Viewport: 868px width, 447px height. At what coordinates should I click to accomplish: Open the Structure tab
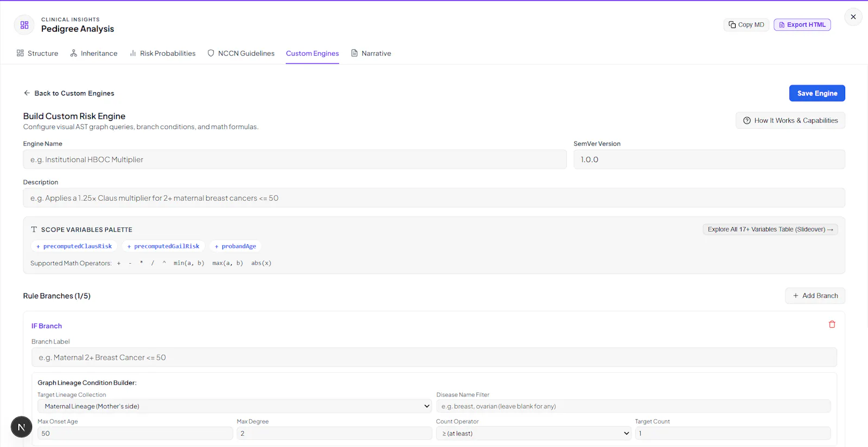[37, 53]
